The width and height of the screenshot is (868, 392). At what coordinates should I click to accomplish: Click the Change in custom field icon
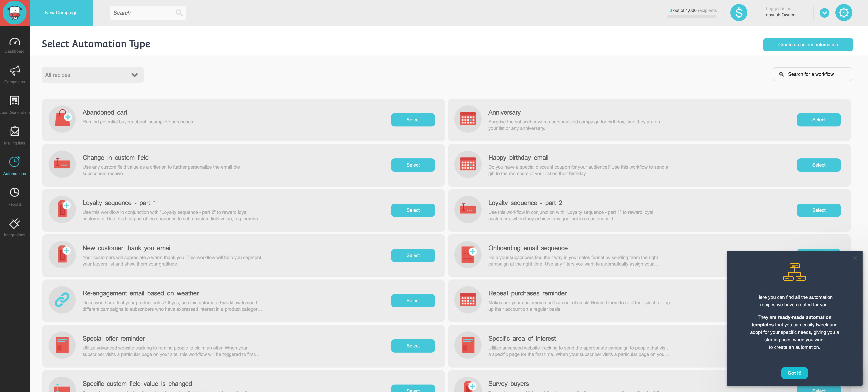[x=62, y=164]
